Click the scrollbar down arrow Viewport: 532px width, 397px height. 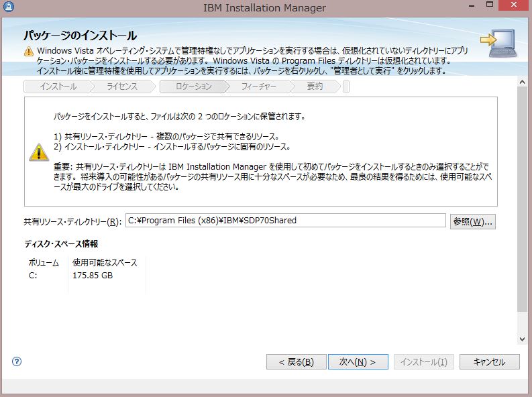tap(522, 339)
